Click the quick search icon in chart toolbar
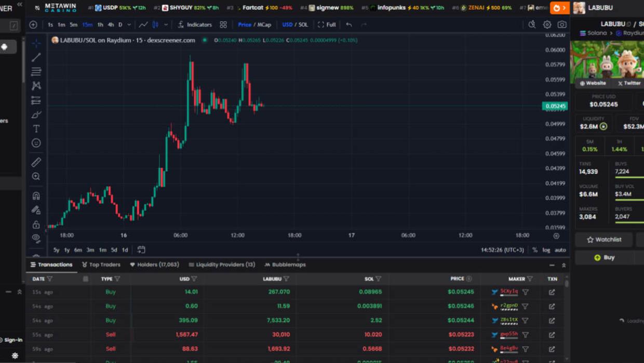Viewport: 644px width, 363px height. (x=532, y=24)
